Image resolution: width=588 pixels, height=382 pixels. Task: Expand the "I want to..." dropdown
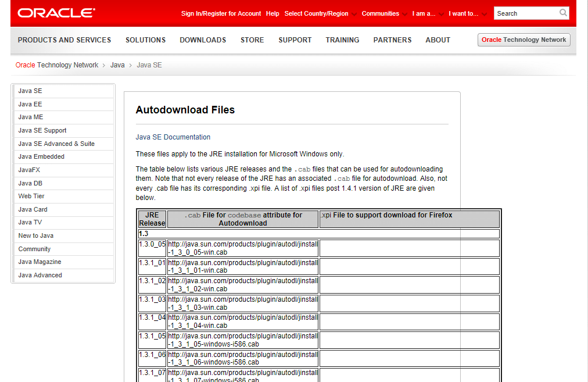pos(467,13)
